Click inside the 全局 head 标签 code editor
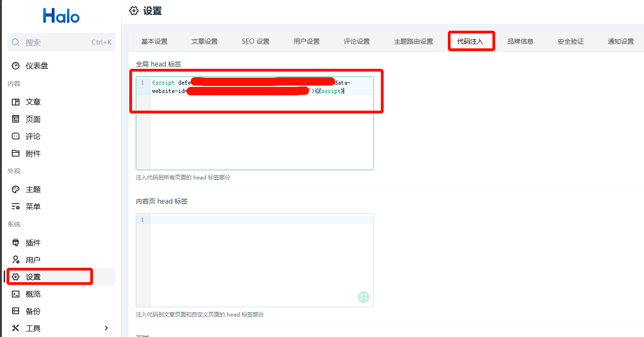 coord(255,123)
